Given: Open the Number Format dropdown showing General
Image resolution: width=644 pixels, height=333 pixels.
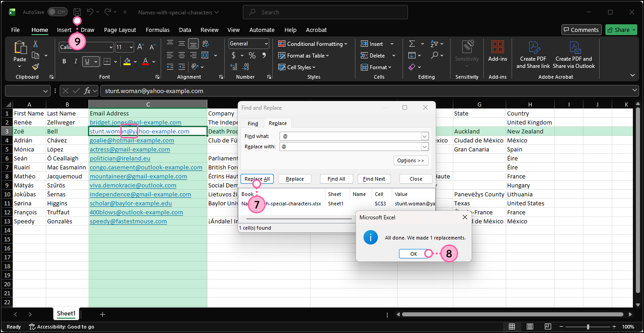Looking at the screenshot, I should coord(249,44).
